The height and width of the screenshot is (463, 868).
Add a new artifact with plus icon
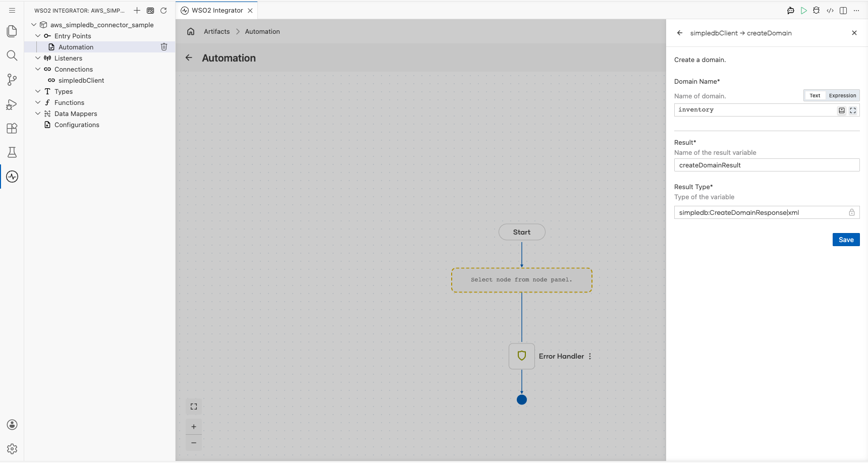point(137,10)
